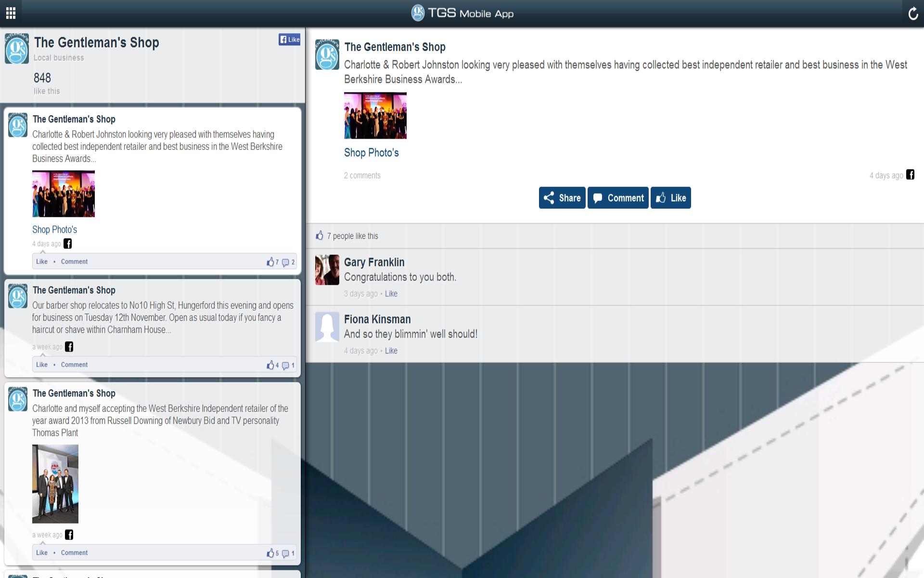Viewport: 924px width, 578px height.
Task: Open The Gentleman's Shop page logo in sidebar header
Action: (17, 49)
